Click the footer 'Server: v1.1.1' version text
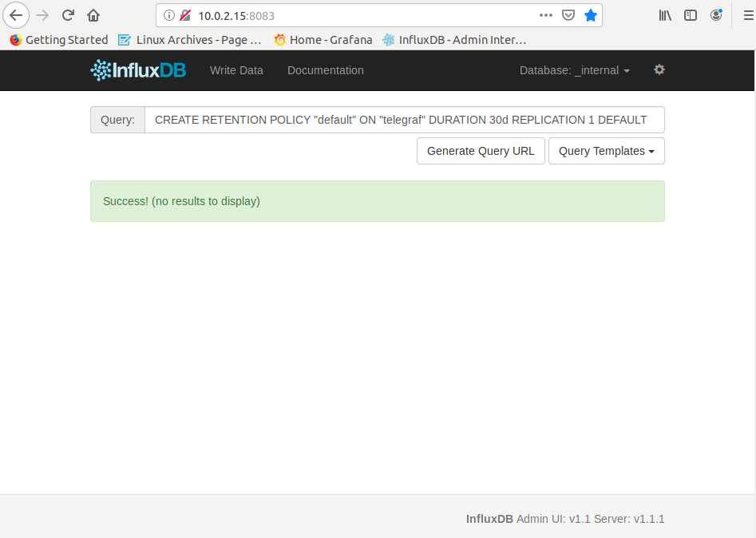Screen dimensions: 756x538 (x=629, y=519)
